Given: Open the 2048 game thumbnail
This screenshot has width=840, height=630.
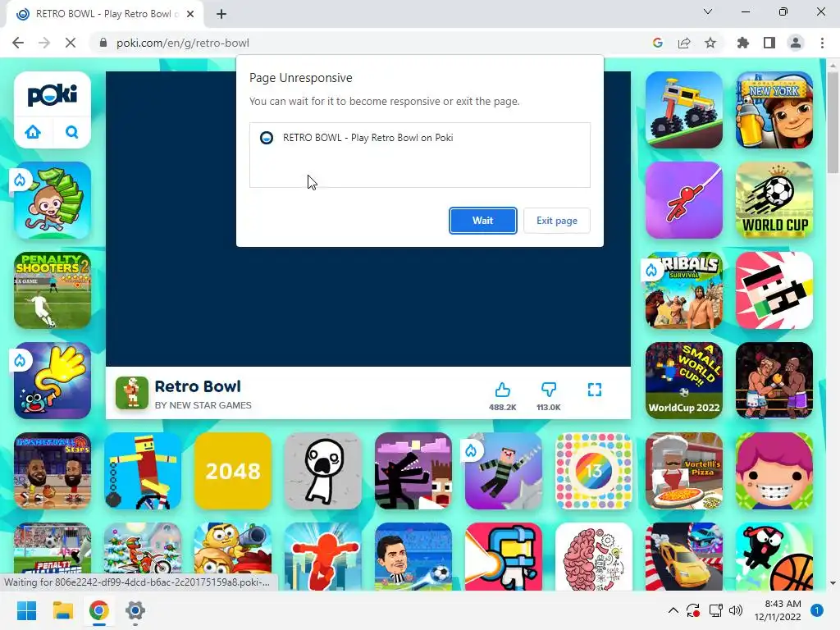Looking at the screenshot, I should [x=233, y=471].
